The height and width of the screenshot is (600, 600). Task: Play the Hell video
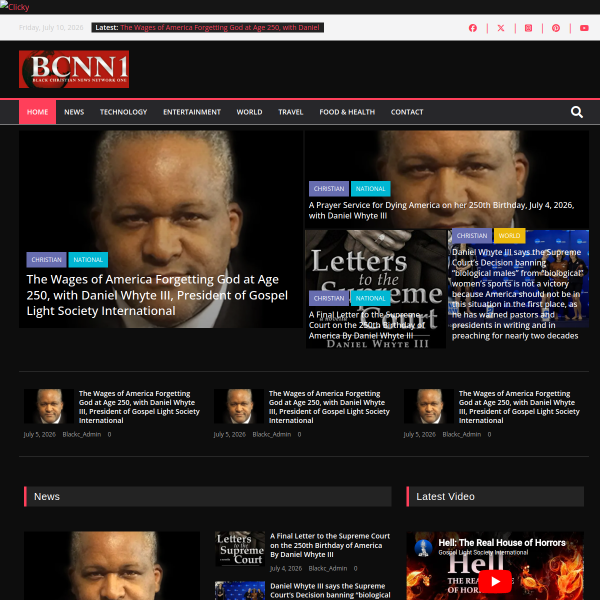[495, 581]
